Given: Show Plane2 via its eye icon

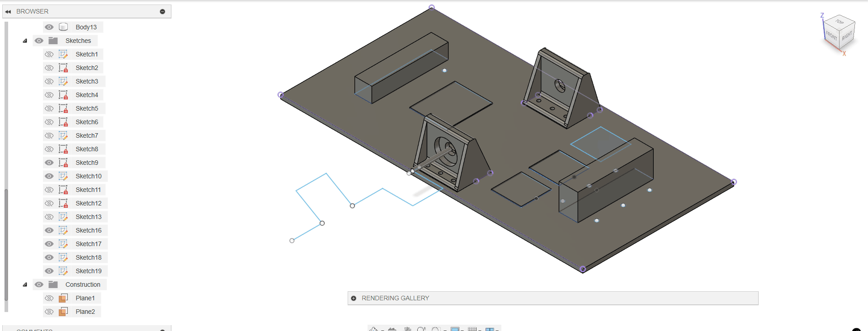Looking at the screenshot, I should point(49,312).
